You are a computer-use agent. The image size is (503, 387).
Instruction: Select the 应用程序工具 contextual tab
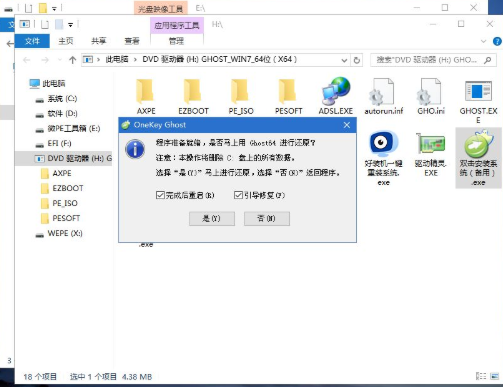pyautogui.click(x=177, y=25)
